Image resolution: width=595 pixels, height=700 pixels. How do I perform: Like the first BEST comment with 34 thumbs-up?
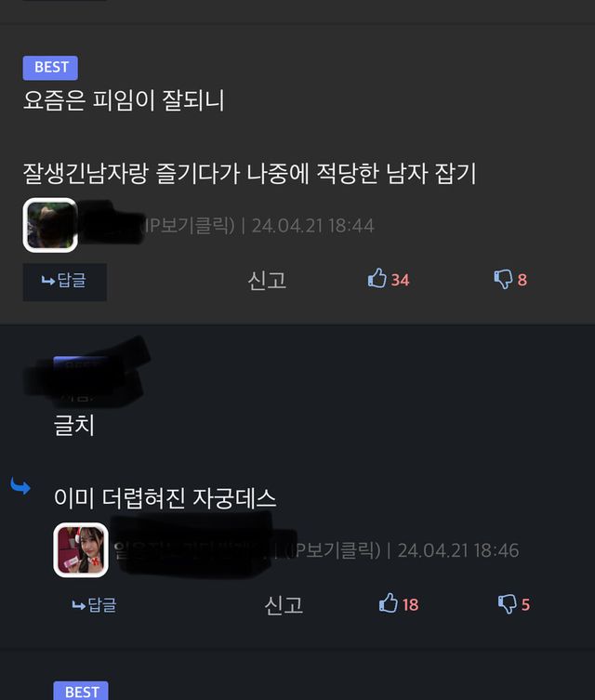tap(377, 279)
